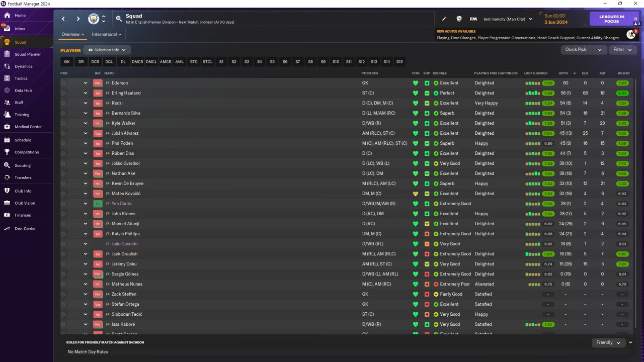644x362 pixels.
Task: Open the Inbox icon with unread badge
Action: (x=7, y=29)
